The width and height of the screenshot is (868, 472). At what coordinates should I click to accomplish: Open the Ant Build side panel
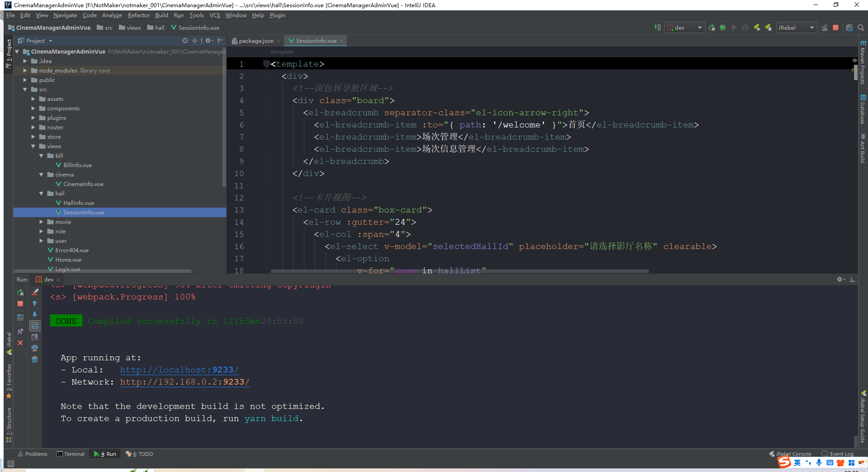[862, 149]
